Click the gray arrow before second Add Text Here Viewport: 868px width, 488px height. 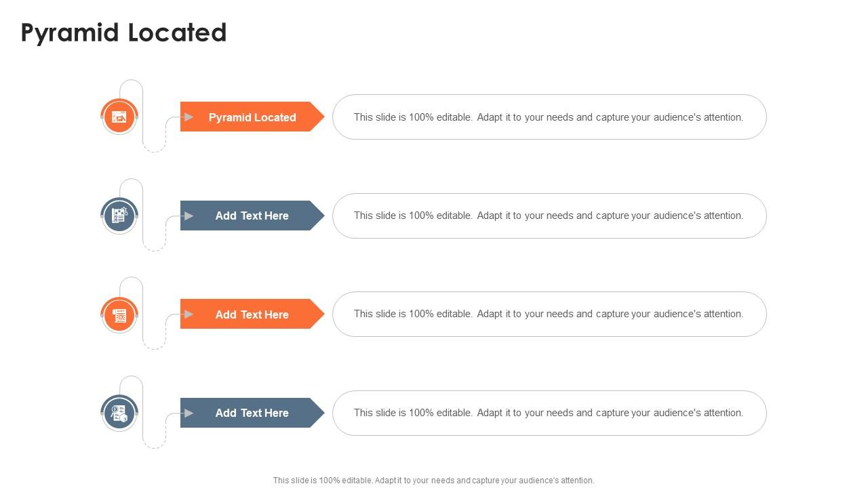pos(189,216)
